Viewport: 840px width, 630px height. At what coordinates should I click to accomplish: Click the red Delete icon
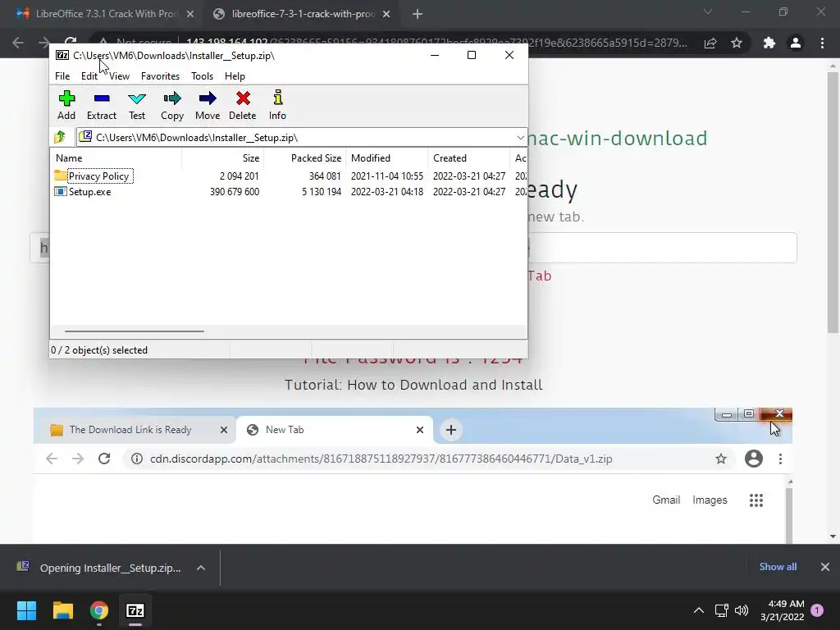(243, 105)
